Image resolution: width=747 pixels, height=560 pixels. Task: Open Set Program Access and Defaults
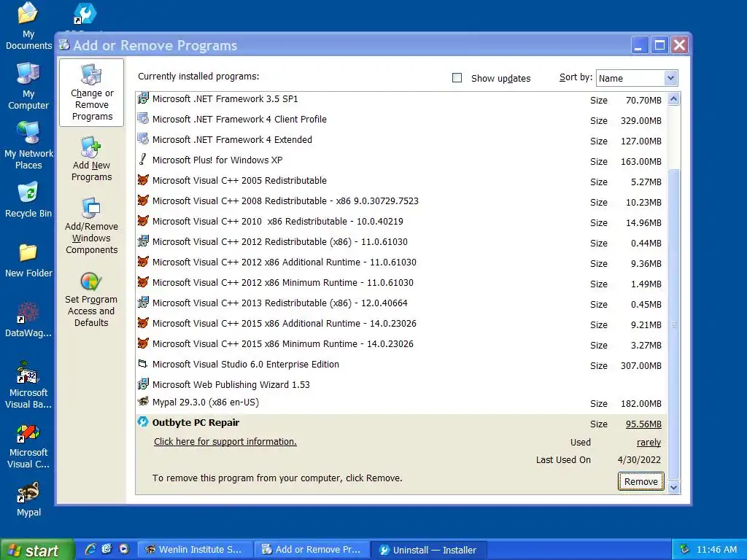[91, 299]
